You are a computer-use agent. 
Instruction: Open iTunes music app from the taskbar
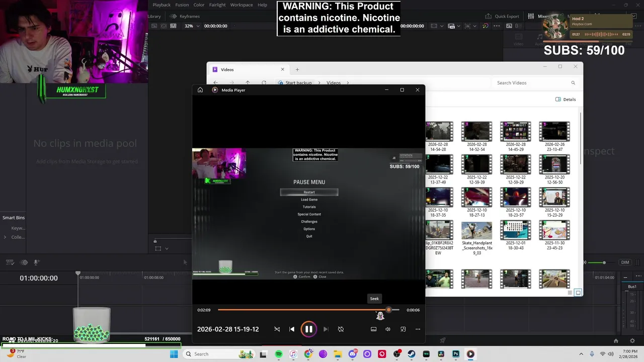(293, 354)
